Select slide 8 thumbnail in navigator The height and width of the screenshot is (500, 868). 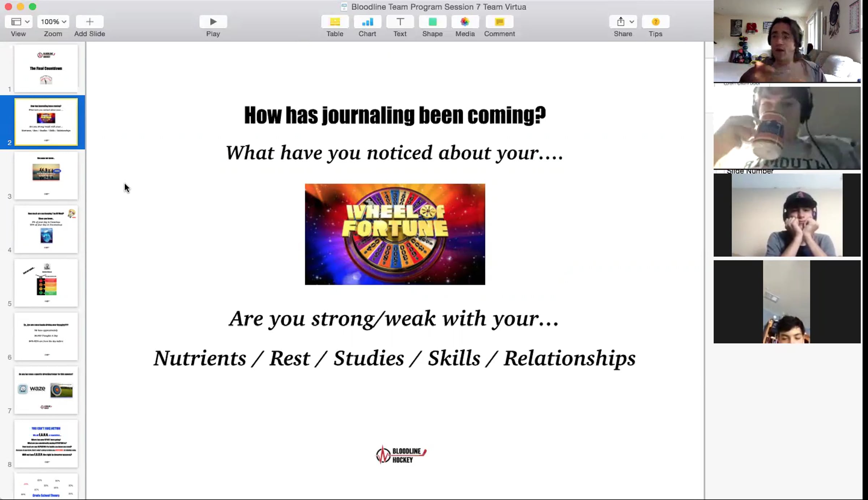coord(46,444)
